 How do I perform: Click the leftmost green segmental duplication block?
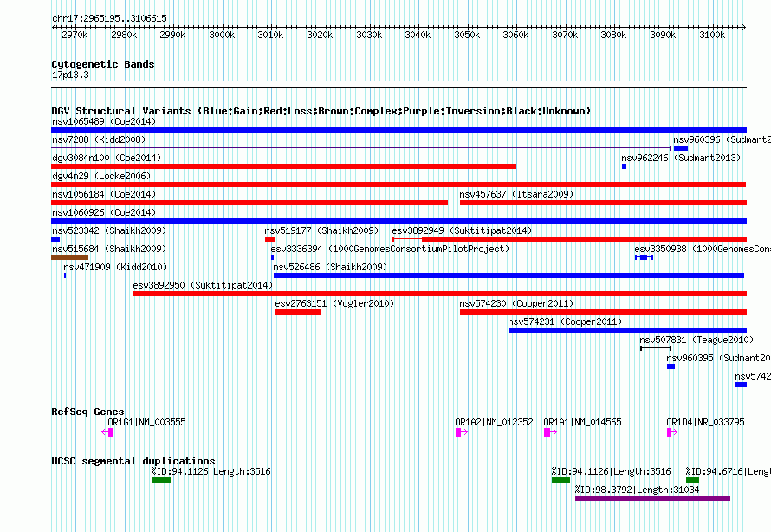pos(161,480)
